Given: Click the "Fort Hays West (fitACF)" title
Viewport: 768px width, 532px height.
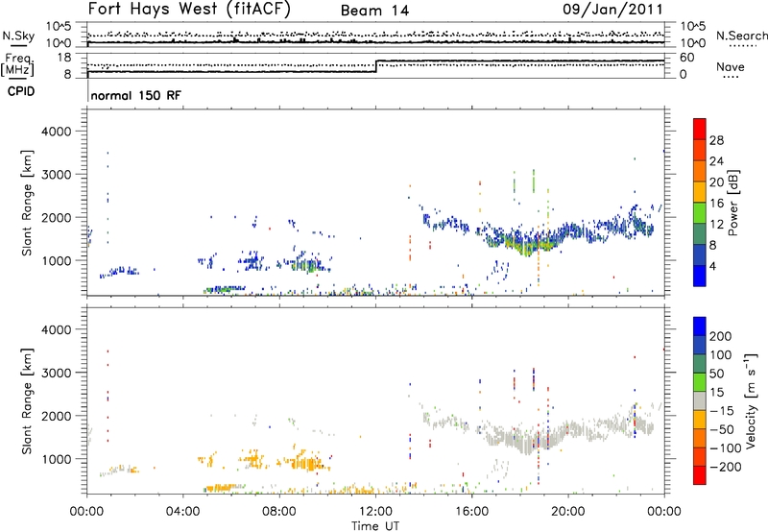Looking at the screenshot, I should pyautogui.click(x=189, y=9).
